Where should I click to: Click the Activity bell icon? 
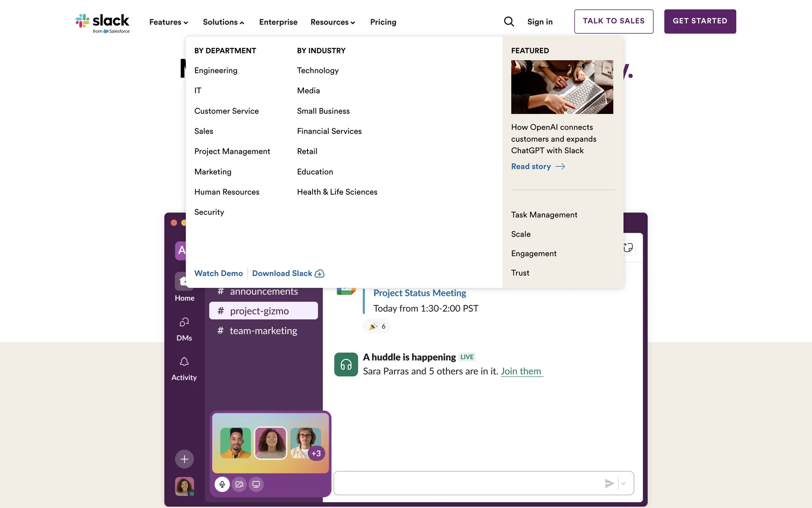[x=184, y=362]
